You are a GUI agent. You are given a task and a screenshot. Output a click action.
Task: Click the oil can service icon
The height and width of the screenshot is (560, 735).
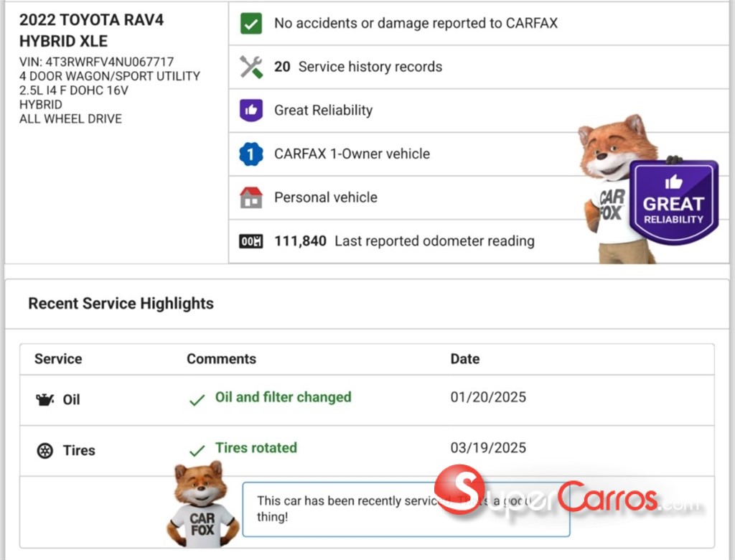pyautogui.click(x=45, y=399)
